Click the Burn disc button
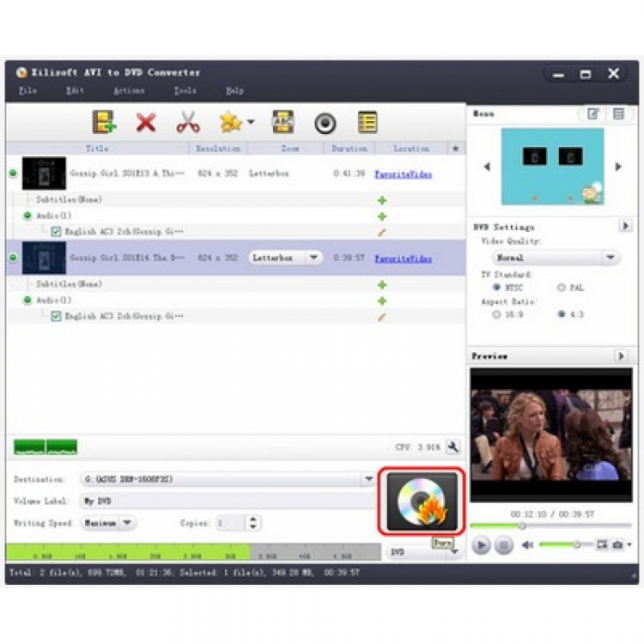Screen dimensions: 644x644 click(422, 501)
